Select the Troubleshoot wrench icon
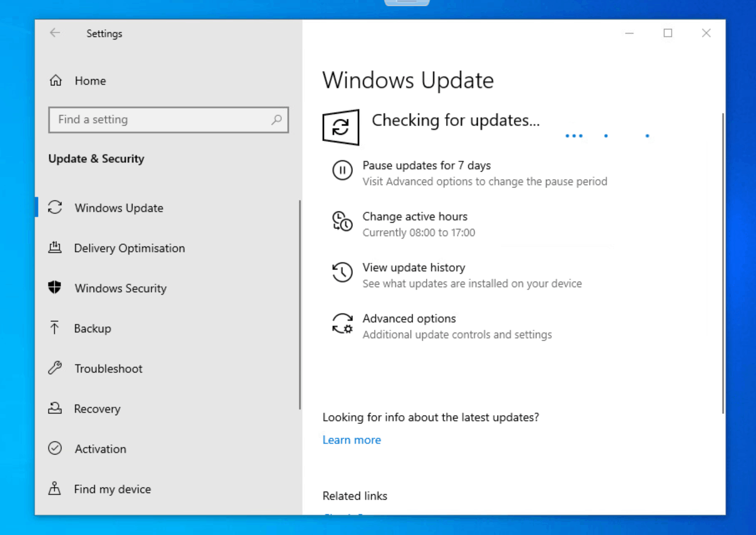756x535 pixels. click(x=55, y=368)
